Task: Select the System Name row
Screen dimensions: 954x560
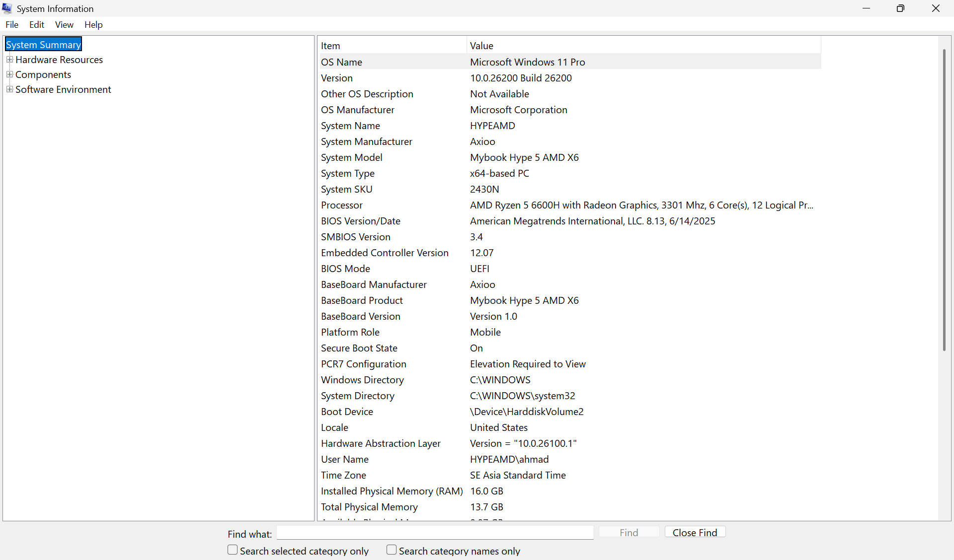Action: click(x=569, y=126)
